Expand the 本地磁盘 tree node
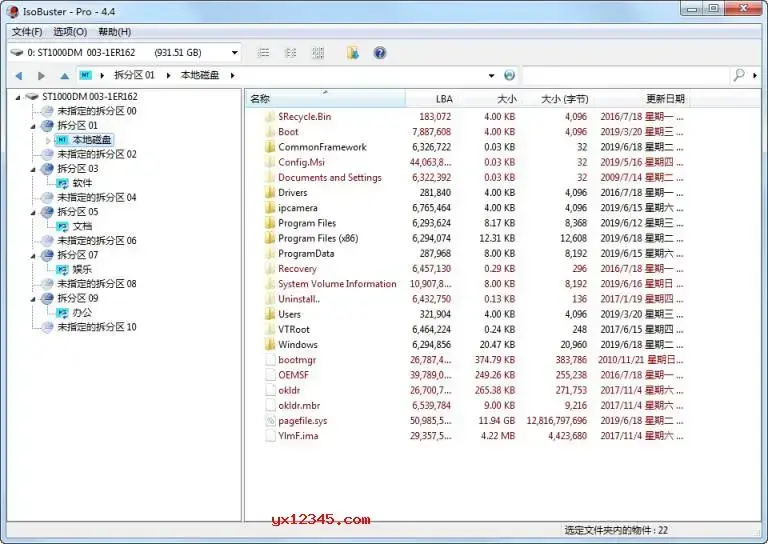 click(x=48, y=140)
